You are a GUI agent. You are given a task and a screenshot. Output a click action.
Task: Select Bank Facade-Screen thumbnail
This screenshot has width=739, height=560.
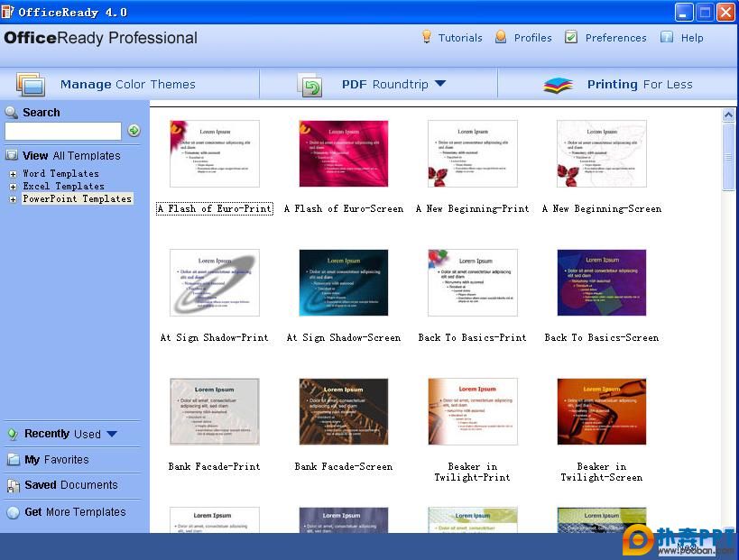344,411
